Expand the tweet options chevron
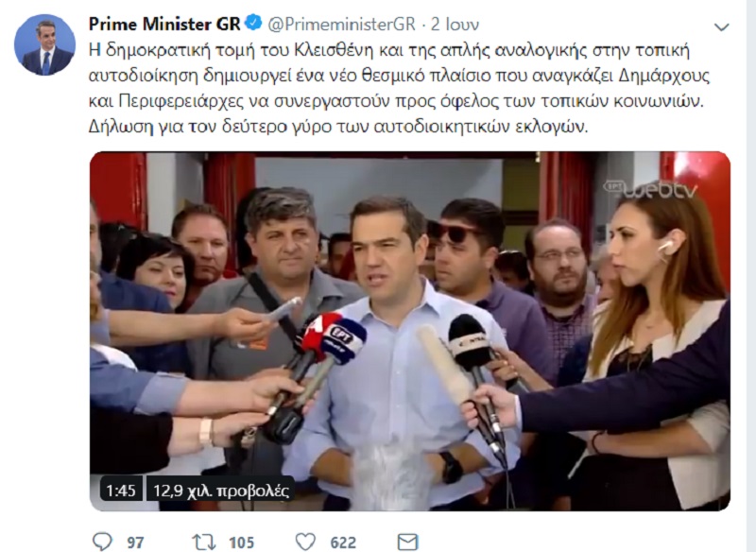The width and height of the screenshot is (756, 552). click(721, 27)
